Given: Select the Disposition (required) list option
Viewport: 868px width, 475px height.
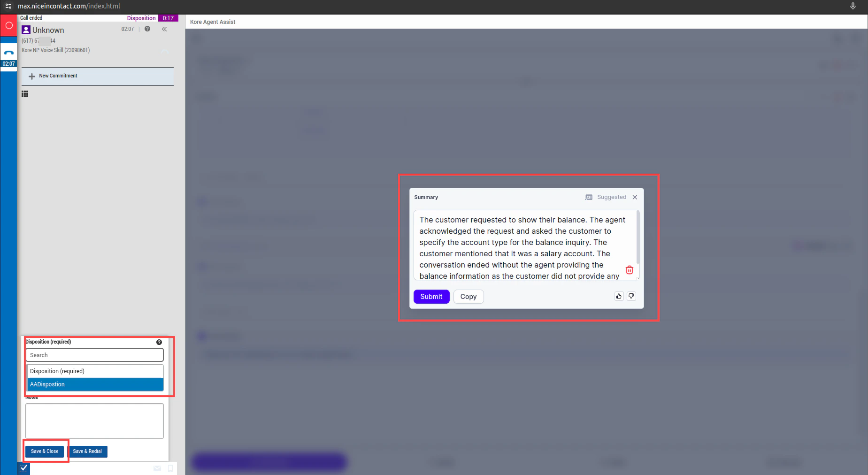Looking at the screenshot, I should [95, 371].
